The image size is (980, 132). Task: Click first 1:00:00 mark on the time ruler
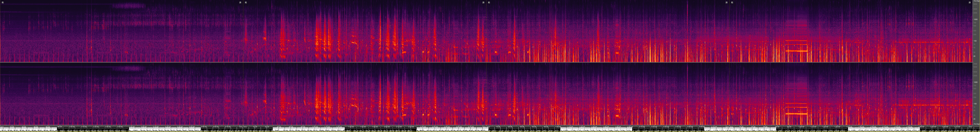(x=71, y=127)
